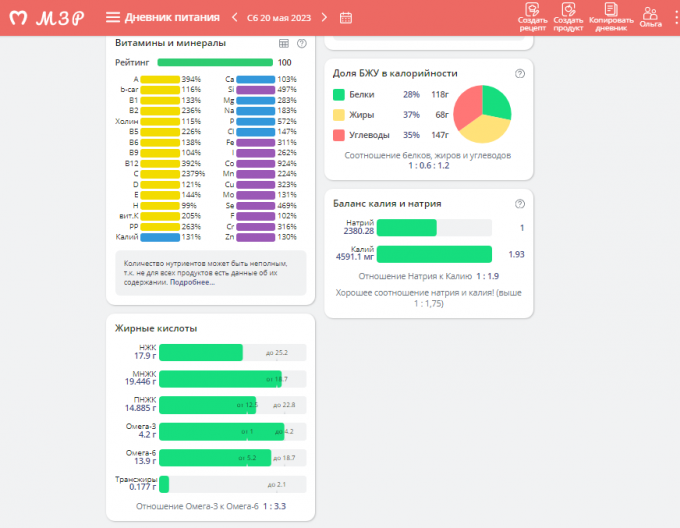Image resolution: width=680 pixels, height=528 pixels.
Task: Click Создать рецепт icon
Action: coord(532,17)
